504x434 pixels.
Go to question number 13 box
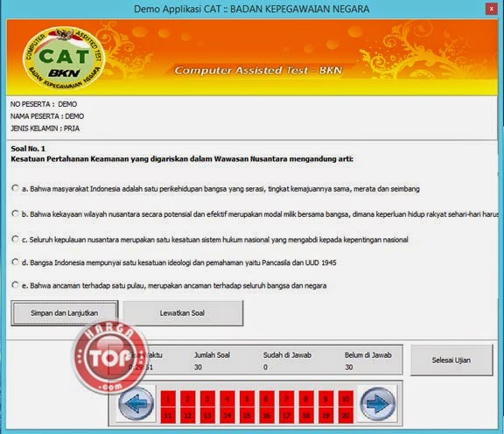point(207,416)
